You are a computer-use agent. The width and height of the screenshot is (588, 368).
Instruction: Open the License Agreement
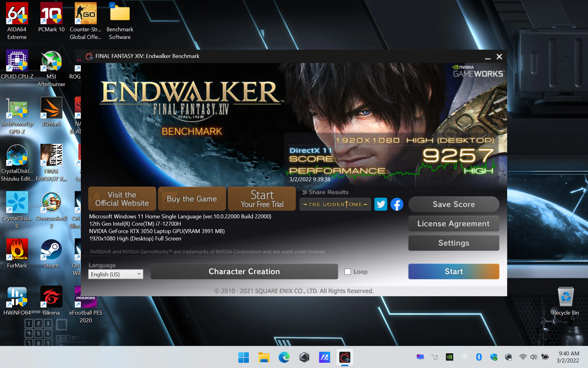click(x=454, y=224)
